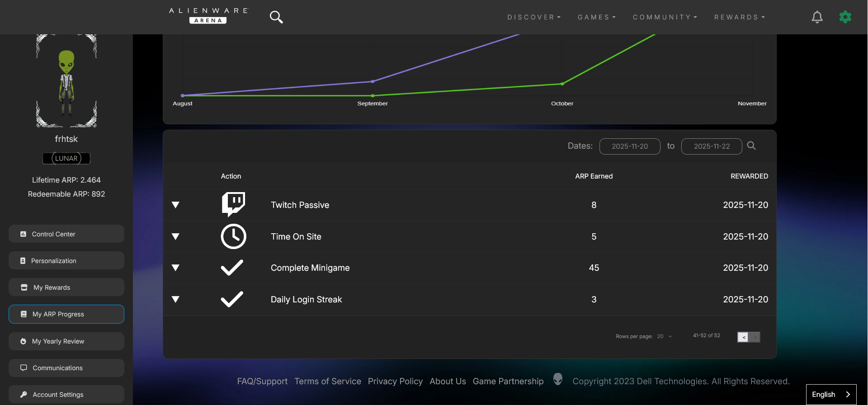Open the FAQ/Support link

point(262,381)
